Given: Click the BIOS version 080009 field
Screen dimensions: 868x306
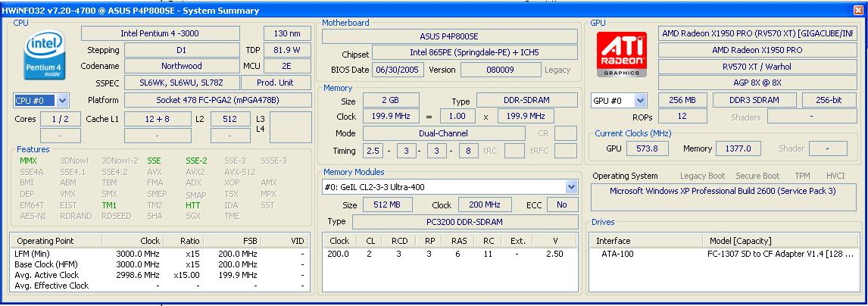Looking at the screenshot, I should pyautogui.click(x=501, y=70).
